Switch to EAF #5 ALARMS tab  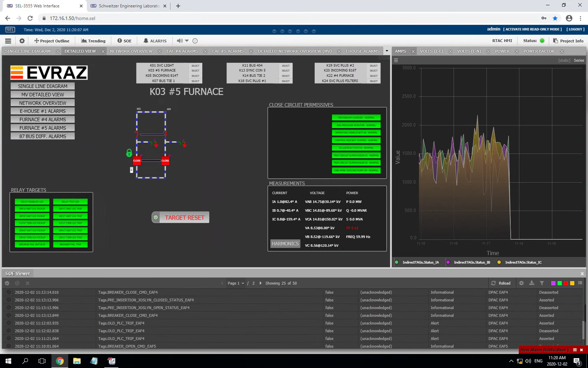pyautogui.click(x=228, y=51)
